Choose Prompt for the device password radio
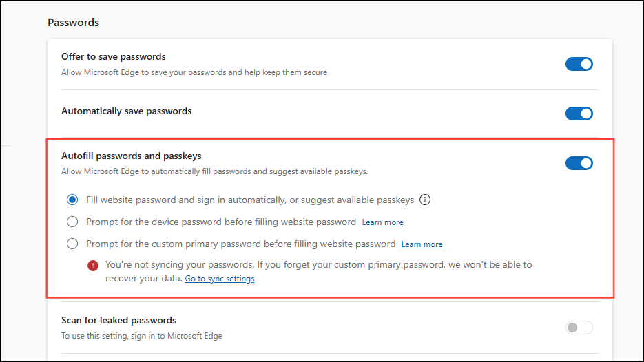The width and height of the screenshot is (644, 362). tap(72, 222)
